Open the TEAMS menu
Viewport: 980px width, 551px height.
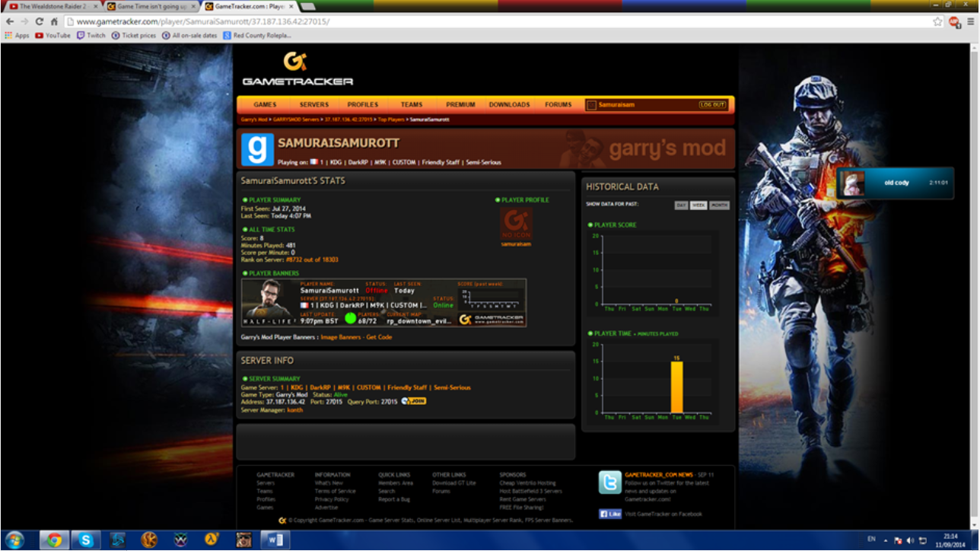pyautogui.click(x=412, y=105)
